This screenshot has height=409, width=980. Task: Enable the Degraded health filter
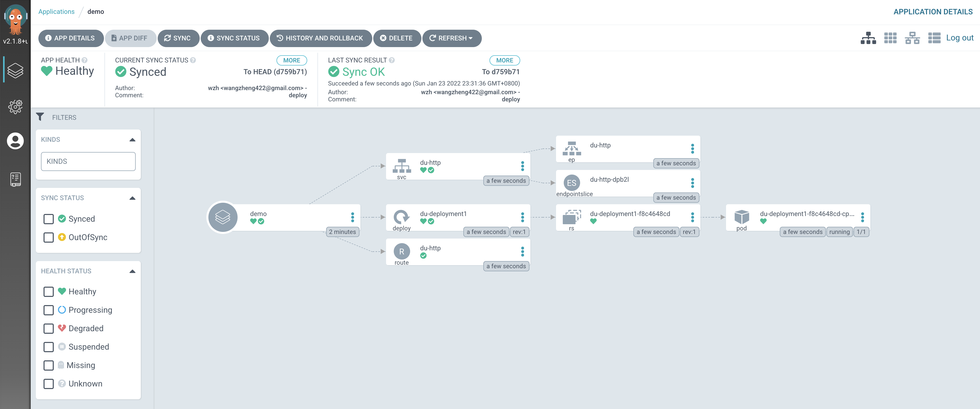coord(49,328)
